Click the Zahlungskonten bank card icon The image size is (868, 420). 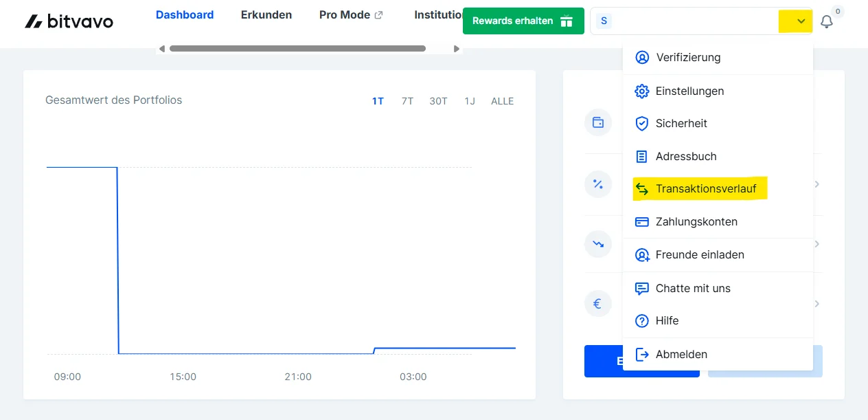point(642,221)
